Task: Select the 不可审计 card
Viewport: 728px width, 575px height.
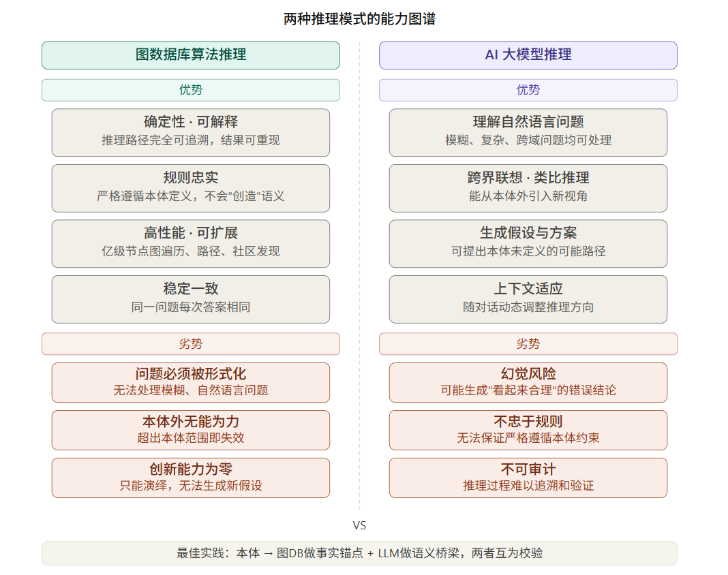Action: coord(528,478)
